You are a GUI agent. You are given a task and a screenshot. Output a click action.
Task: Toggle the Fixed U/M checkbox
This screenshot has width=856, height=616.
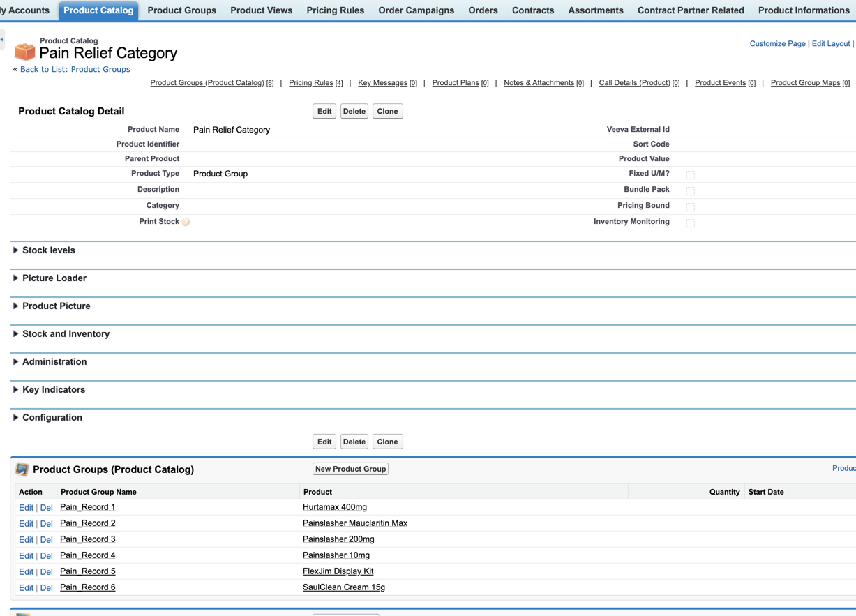pos(690,175)
